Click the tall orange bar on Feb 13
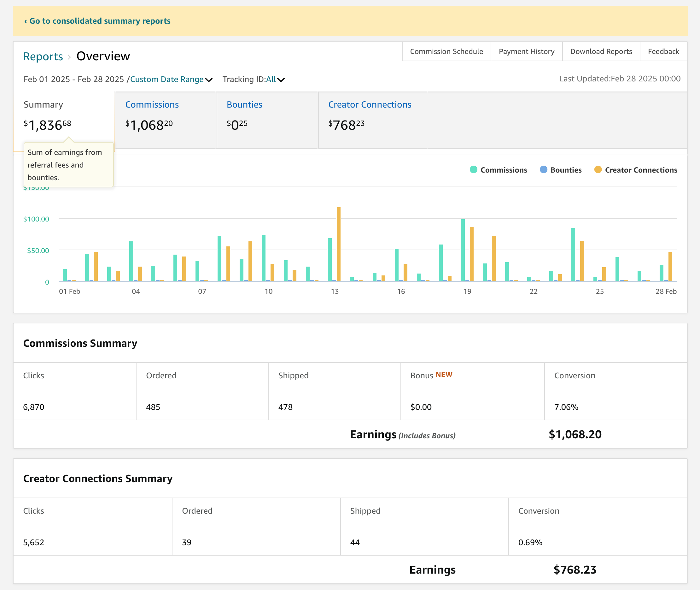Screen dimensions: 700x590 pyautogui.click(x=339, y=244)
